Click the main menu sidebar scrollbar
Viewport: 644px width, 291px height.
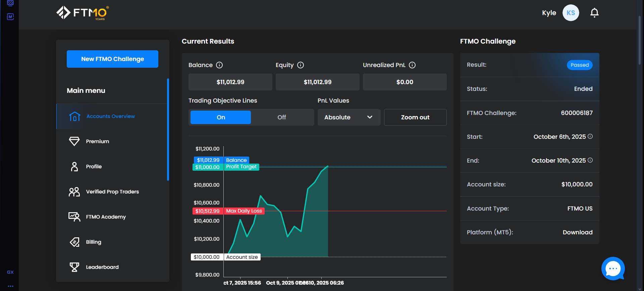pyautogui.click(x=168, y=129)
